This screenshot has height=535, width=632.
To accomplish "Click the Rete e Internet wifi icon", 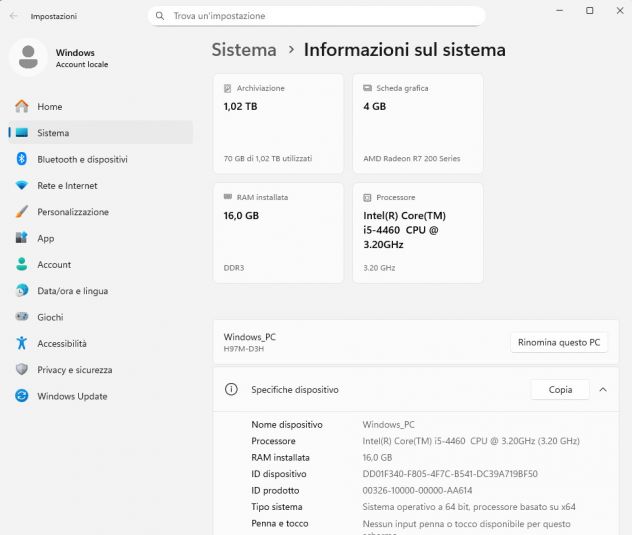I will pos(22,185).
